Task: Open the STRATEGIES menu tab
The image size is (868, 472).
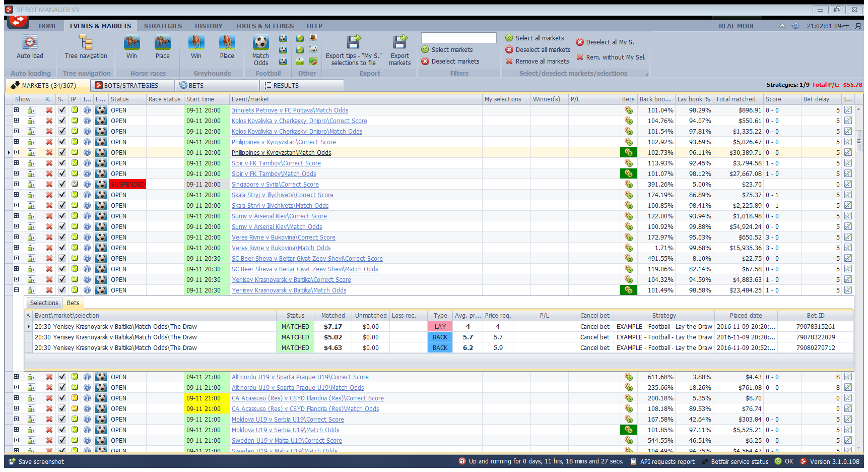Action: (163, 26)
